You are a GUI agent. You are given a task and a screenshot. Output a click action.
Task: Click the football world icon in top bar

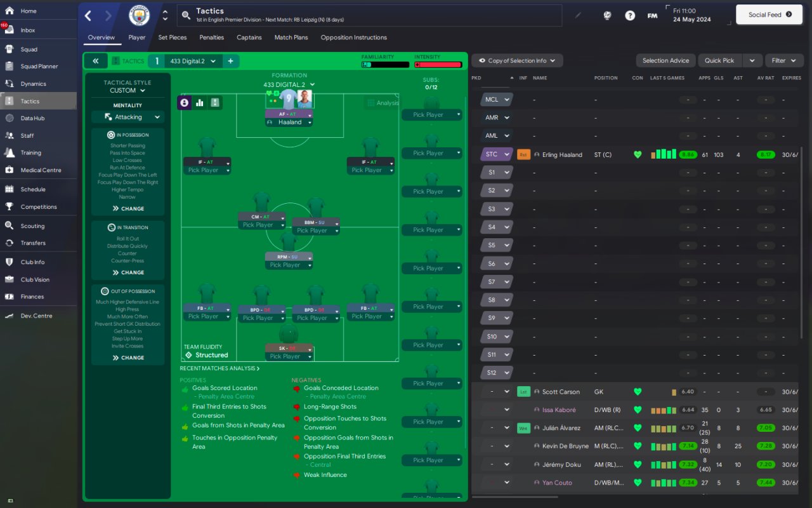tap(607, 15)
